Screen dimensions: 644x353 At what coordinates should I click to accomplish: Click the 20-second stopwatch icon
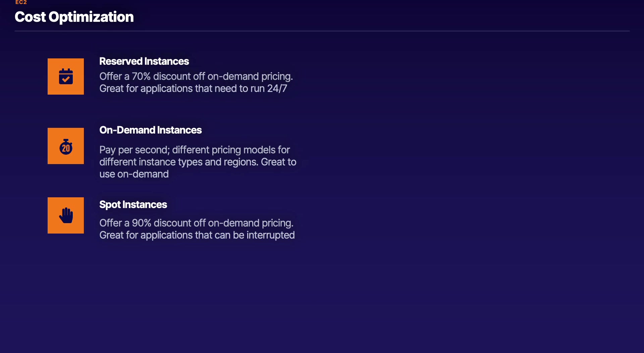[66, 146]
